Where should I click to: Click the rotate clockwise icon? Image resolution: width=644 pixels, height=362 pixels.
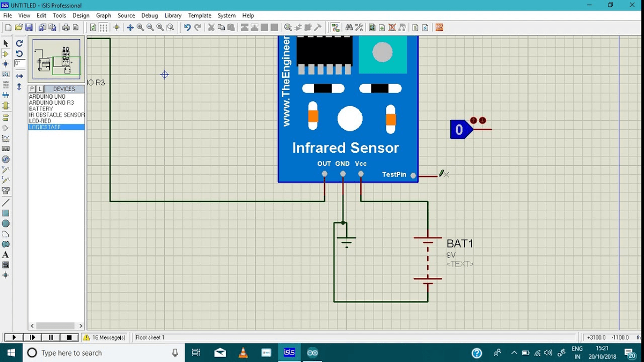[19, 43]
